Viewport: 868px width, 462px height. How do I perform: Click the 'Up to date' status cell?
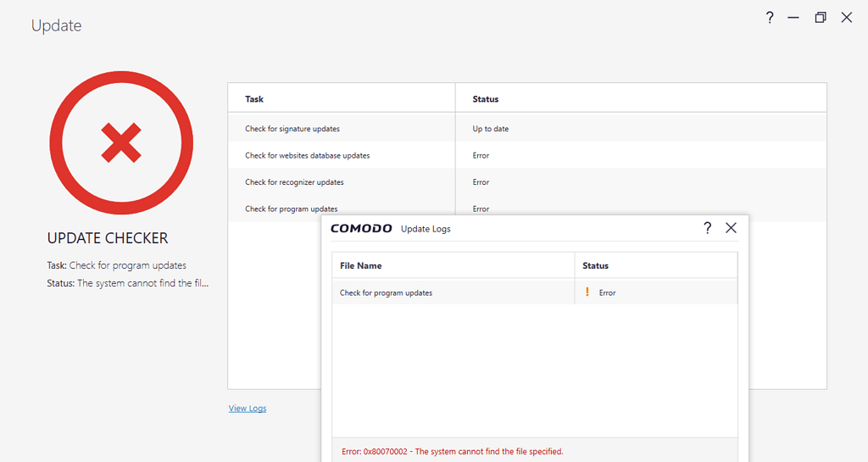(491, 129)
